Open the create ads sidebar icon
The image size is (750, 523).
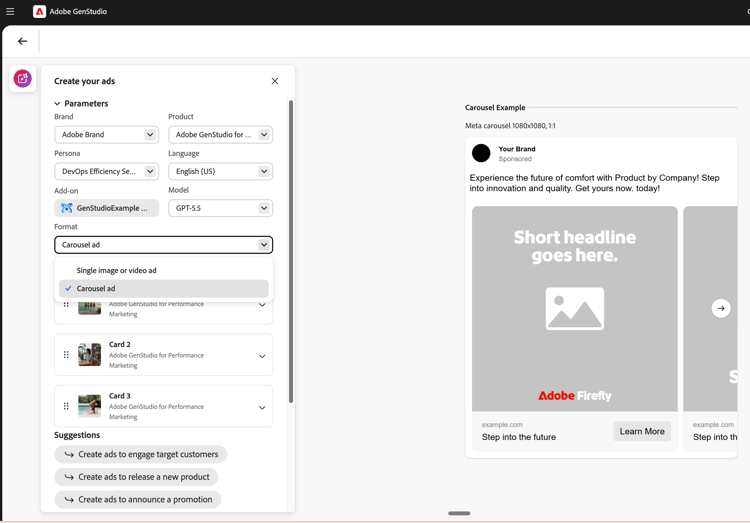click(x=22, y=78)
